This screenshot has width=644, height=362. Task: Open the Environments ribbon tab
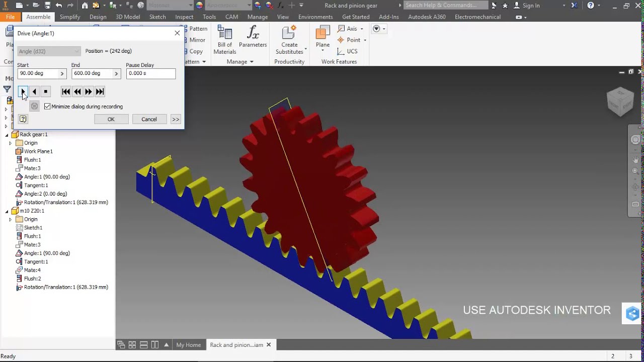pyautogui.click(x=315, y=17)
